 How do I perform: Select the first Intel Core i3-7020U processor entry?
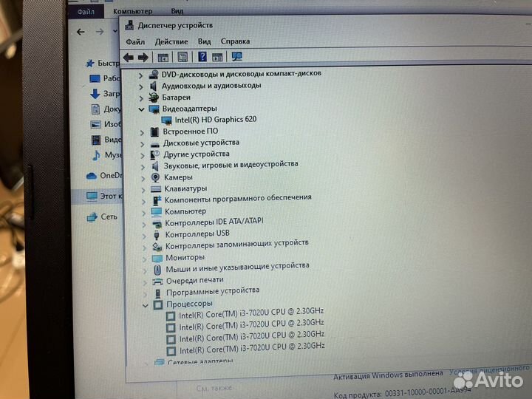250,312
